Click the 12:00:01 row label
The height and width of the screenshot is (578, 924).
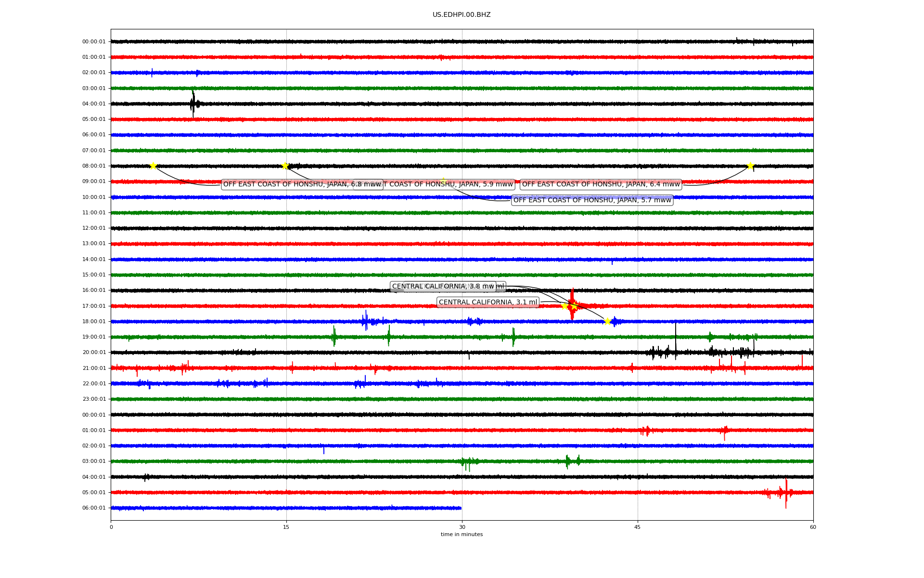coord(94,228)
